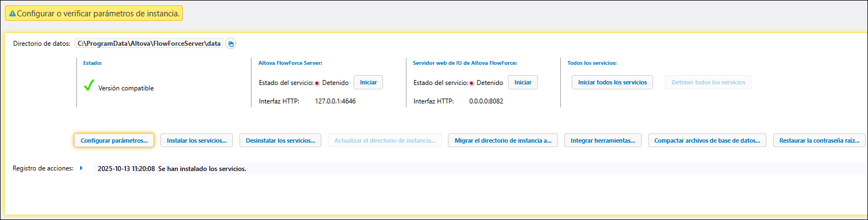Click the Altova FlowForce Server heading
The height and width of the screenshot is (220, 868).
coord(290,63)
